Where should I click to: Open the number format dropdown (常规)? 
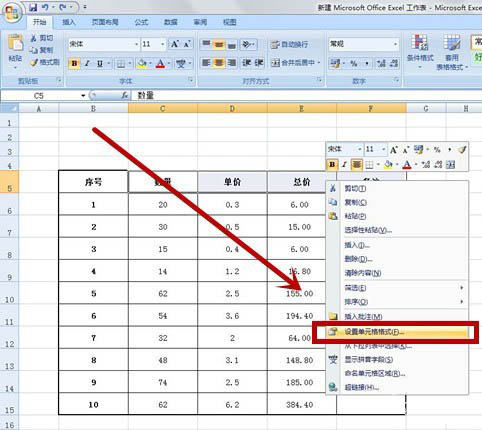coord(395,44)
